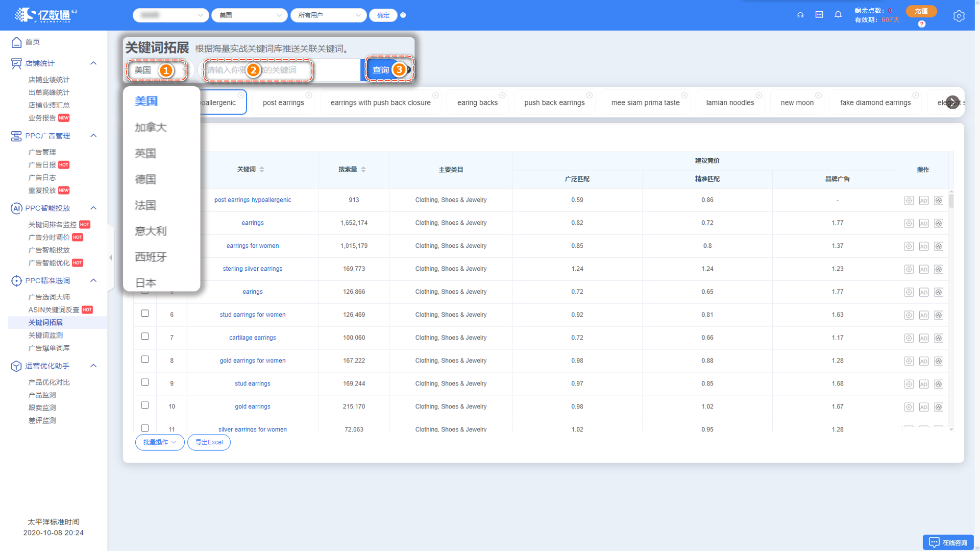The width and height of the screenshot is (980, 551).
Task: Select 意大利 from country list
Action: 151,232
